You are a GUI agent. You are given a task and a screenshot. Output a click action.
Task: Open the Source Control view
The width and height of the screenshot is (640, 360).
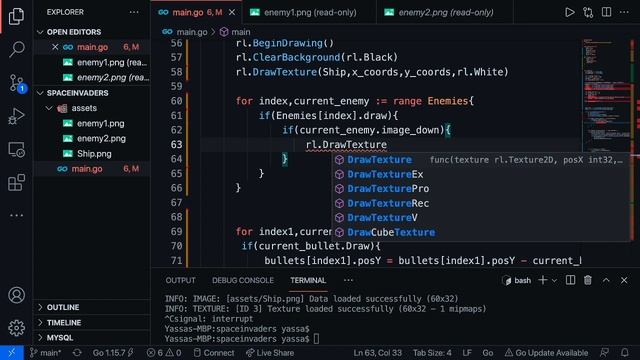click(x=17, y=83)
